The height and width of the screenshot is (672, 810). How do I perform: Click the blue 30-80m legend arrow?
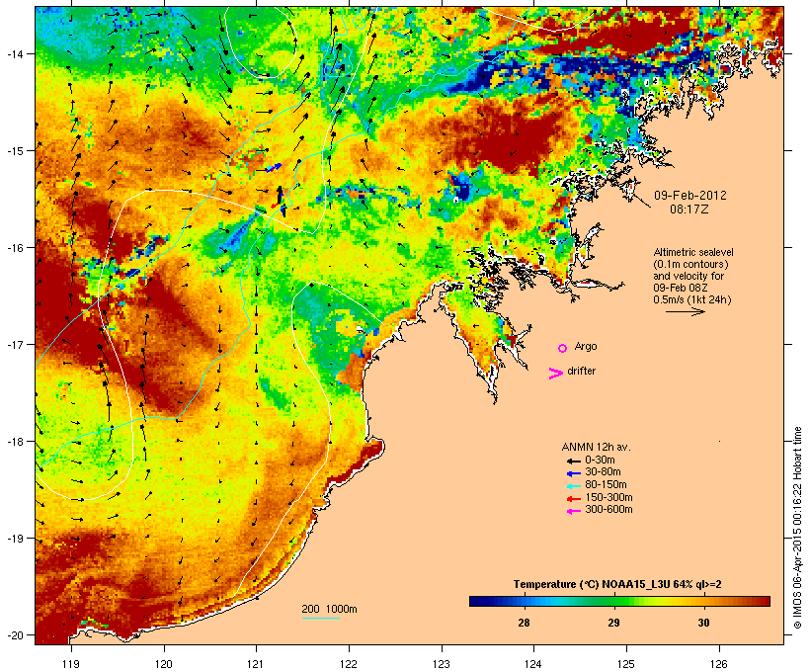(573, 473)
